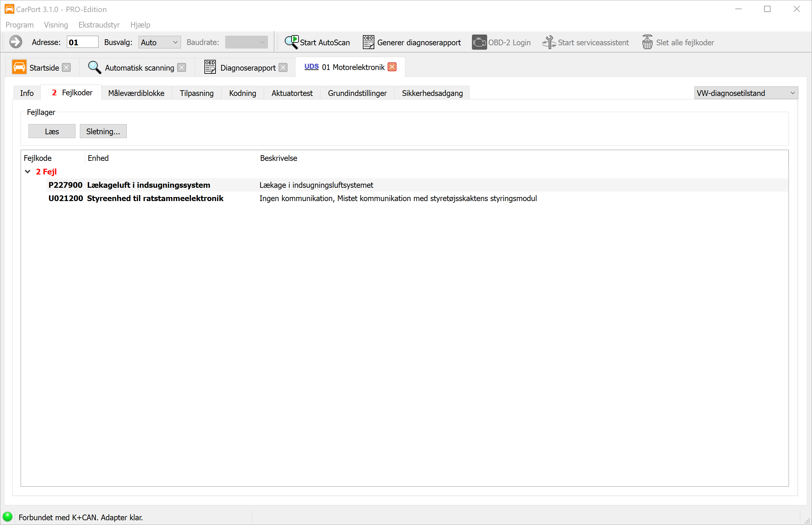This screenshot has height=525, width=812.
Task: Switch to the Måleværdiblokke tab
Action: coord(136,93)
